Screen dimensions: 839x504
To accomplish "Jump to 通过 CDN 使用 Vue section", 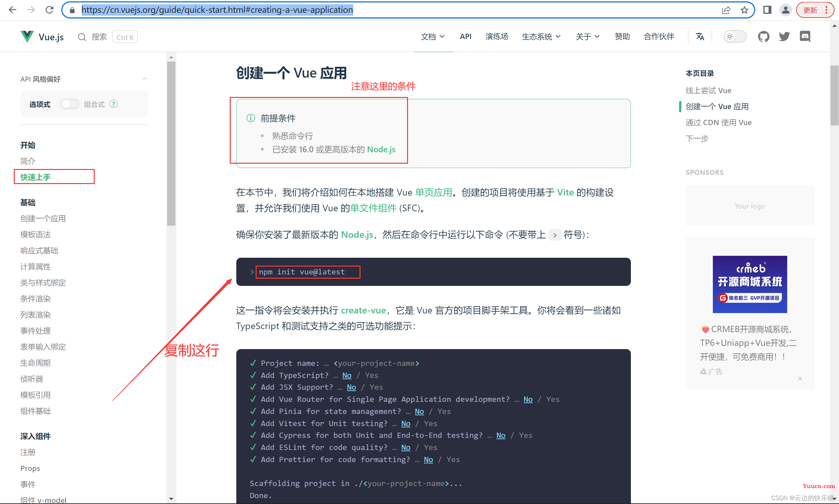I will [x=718, y=122].
